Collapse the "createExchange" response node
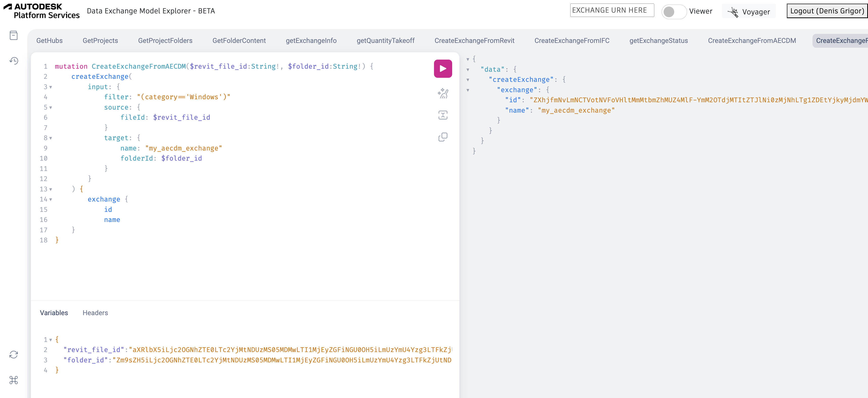 pyautogui.click(x=468, y=80)
